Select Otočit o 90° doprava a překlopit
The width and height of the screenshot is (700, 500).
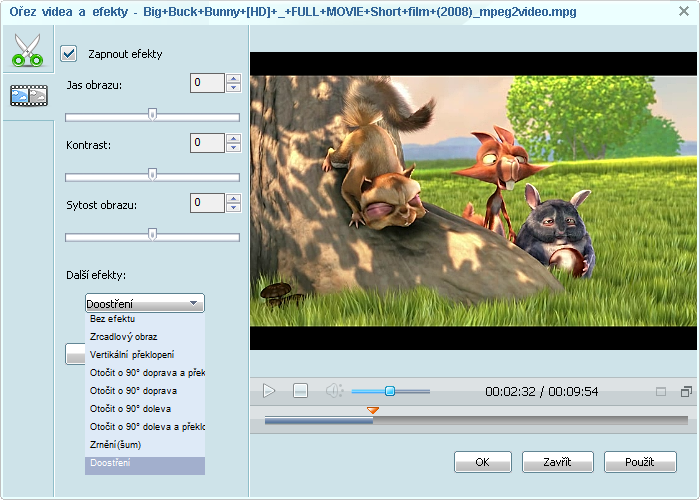click(145, 373)
